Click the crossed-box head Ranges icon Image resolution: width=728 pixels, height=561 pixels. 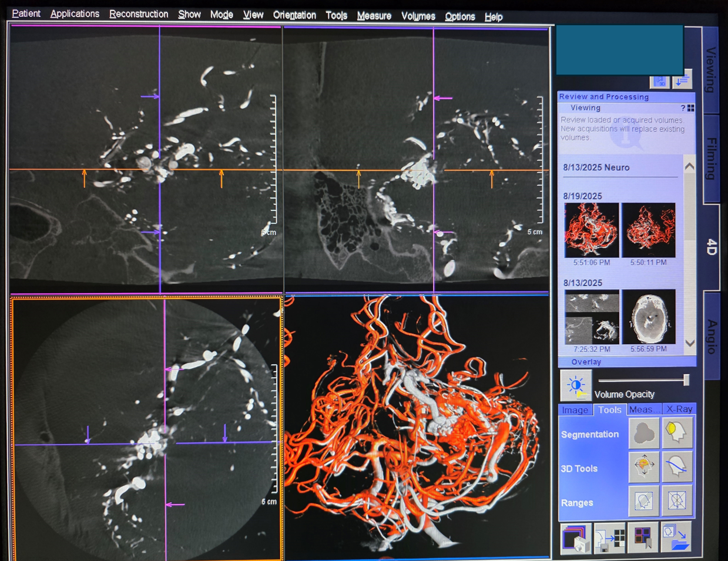pos(677,501)
